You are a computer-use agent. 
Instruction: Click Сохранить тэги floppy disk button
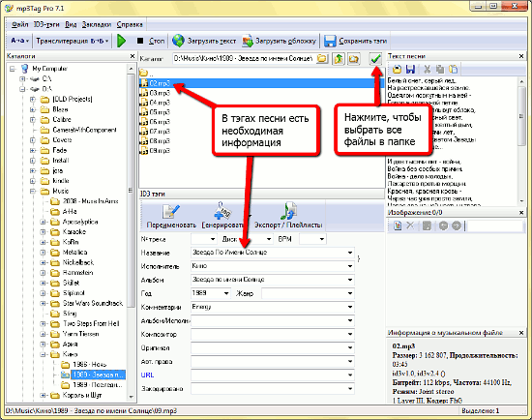330,41
